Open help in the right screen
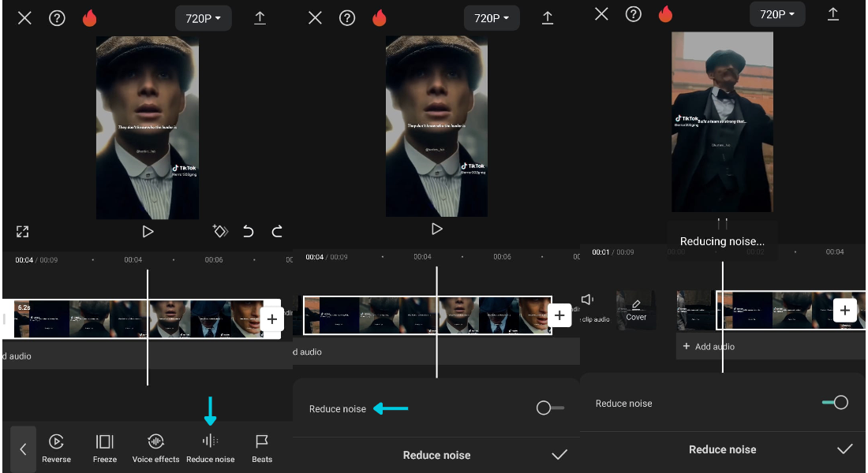The height and width of the screenshot is (473, 868). pos(634,14)
